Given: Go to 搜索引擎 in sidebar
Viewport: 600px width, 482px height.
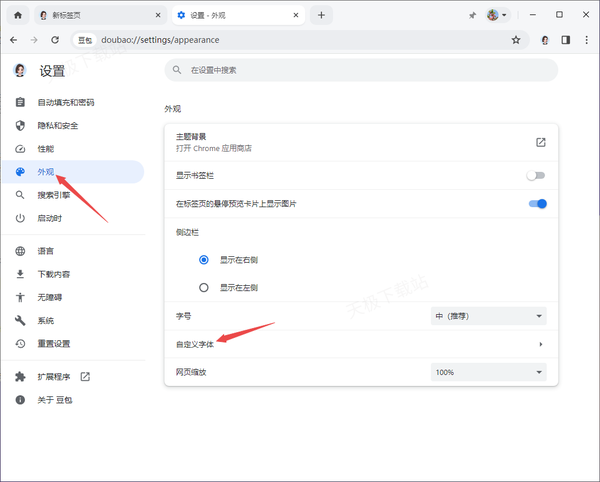Looking at the screenshot, I should coord(53,195).
